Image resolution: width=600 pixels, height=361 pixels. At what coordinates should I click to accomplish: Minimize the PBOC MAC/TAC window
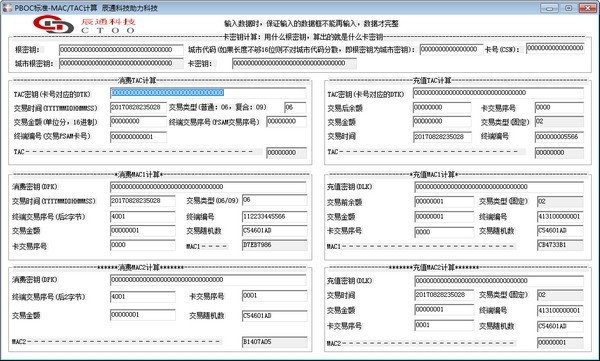549,8
